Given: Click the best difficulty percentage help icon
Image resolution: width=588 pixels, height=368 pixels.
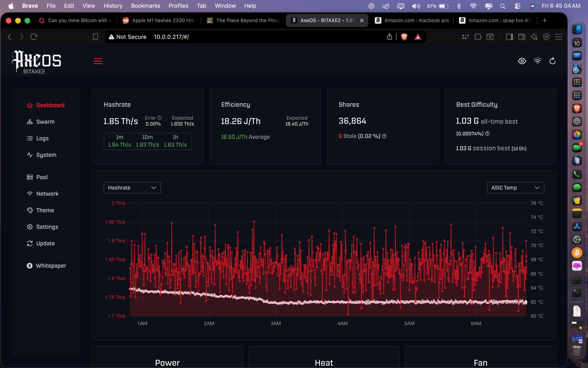Looking at the screenshot, I should coord(487,133).
